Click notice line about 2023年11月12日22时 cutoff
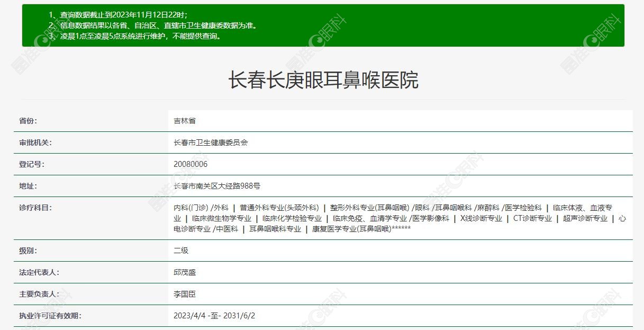 coord(118,14)
